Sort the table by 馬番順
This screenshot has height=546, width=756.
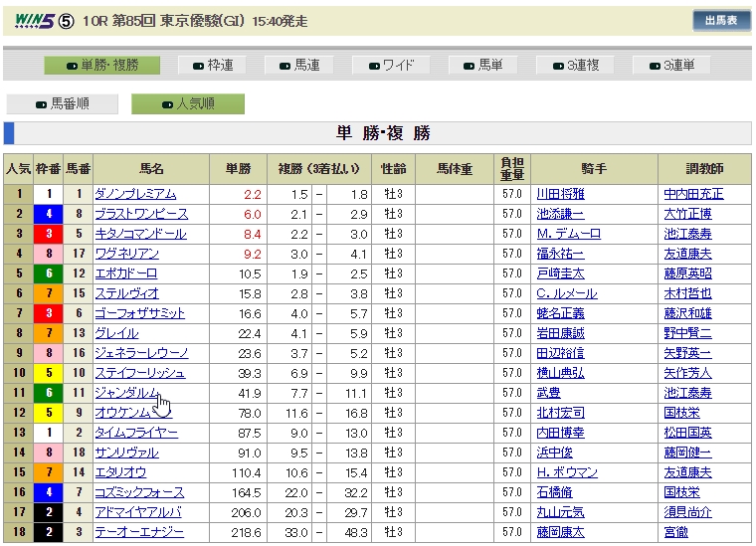point(62,104)
